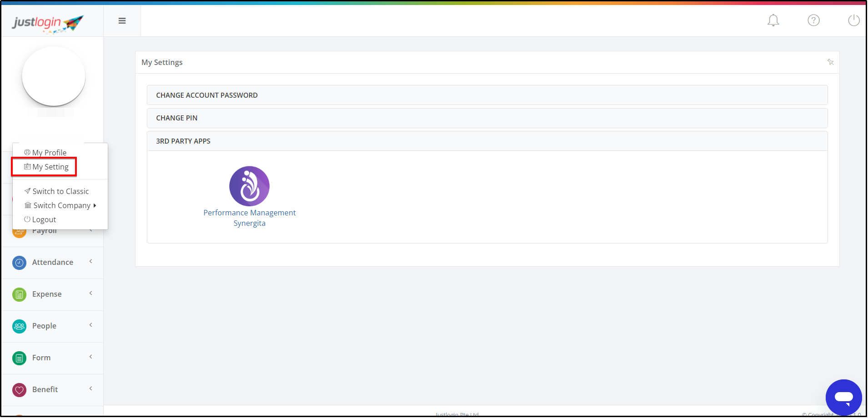Open the Switch Company submenu

[60, 205]
